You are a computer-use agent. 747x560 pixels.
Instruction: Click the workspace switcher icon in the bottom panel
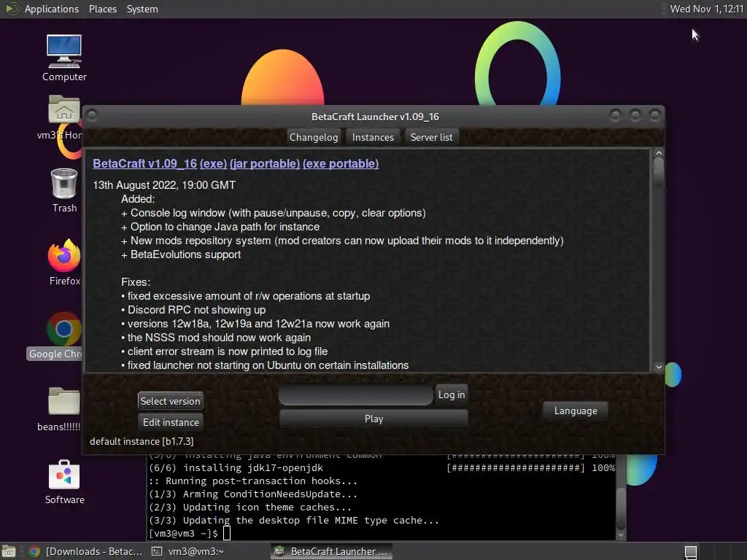click(x=690, y=552)
